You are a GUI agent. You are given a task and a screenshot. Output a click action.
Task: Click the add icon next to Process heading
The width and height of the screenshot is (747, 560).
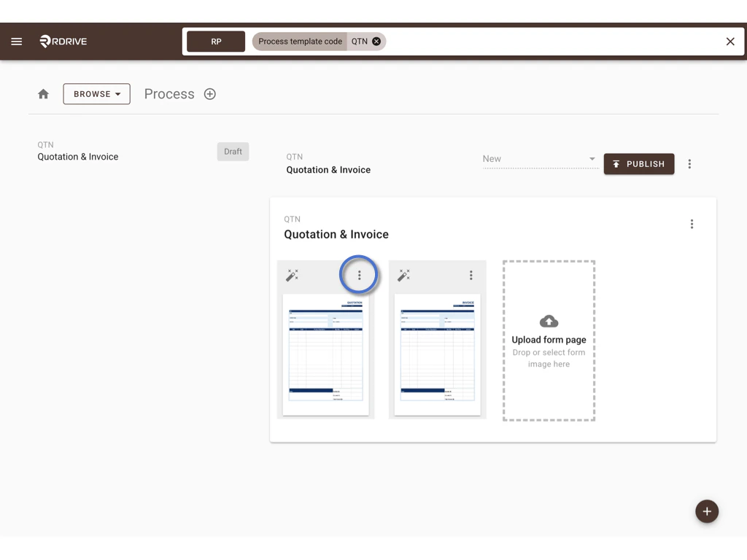click(x=209, y=93)
